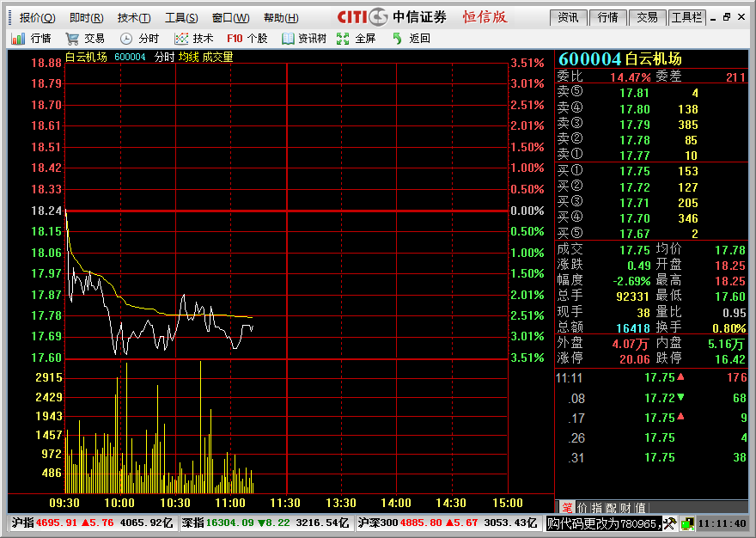Open the 帮助(H) menu
756x538 pixels.
[x=281, y=18]
